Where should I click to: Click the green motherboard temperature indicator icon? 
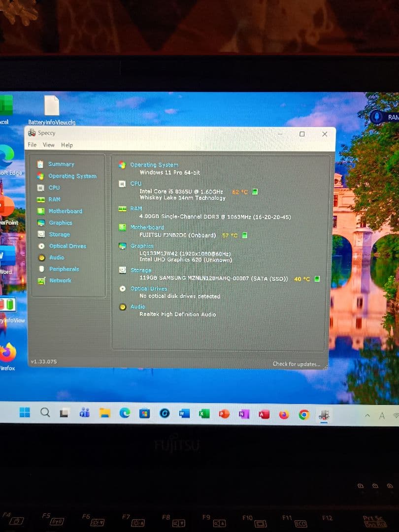click(x=245, y=235)
